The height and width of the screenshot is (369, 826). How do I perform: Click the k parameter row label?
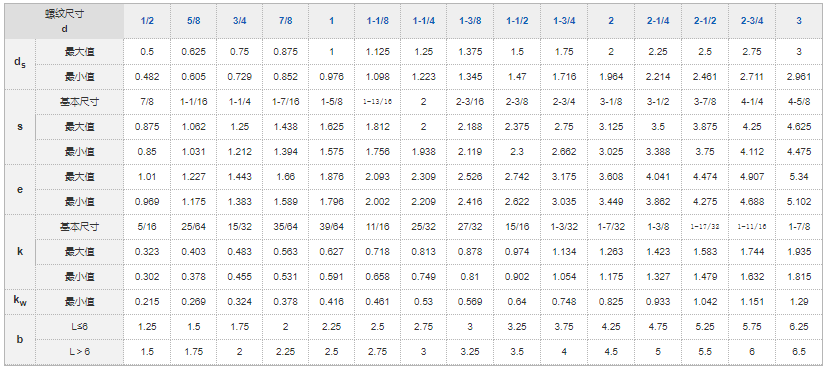[x=20, y=251]
